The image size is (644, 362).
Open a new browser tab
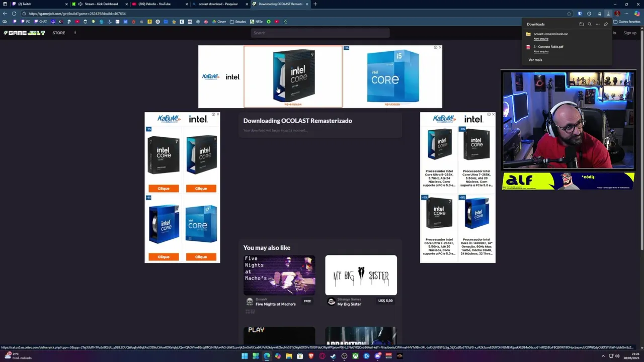[315, 4]
